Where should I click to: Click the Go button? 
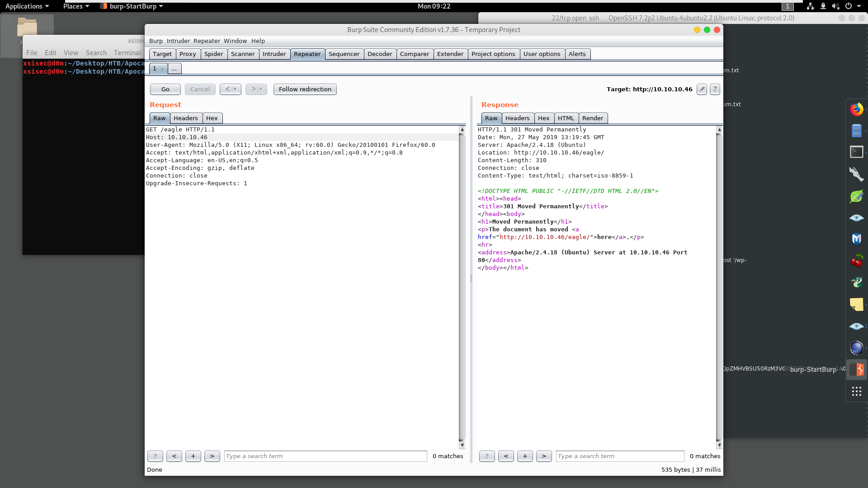(x=165, y=89)
